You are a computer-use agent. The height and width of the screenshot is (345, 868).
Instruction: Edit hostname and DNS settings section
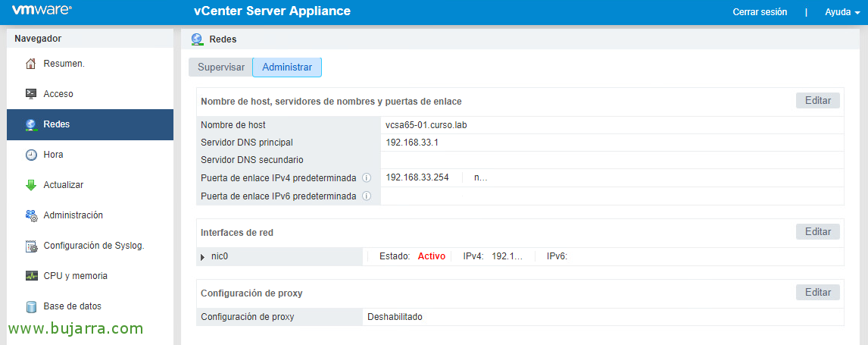[x=817, y=101]
